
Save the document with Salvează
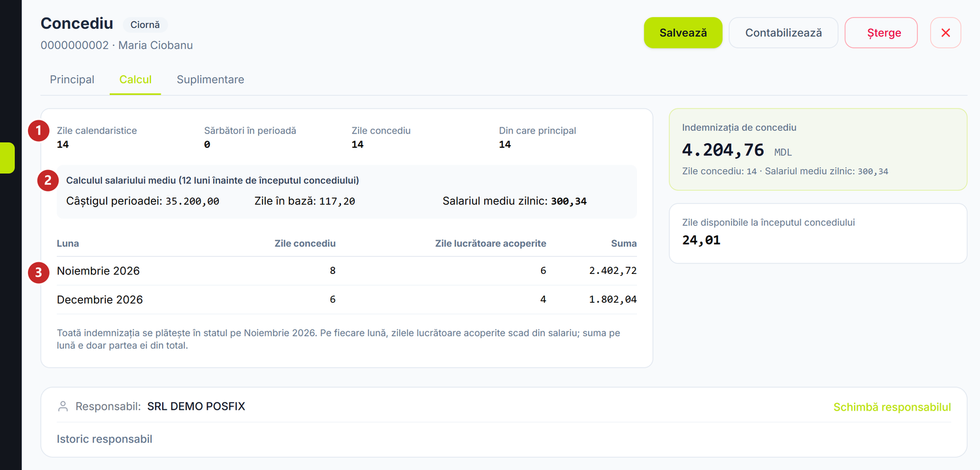point(683,33)
